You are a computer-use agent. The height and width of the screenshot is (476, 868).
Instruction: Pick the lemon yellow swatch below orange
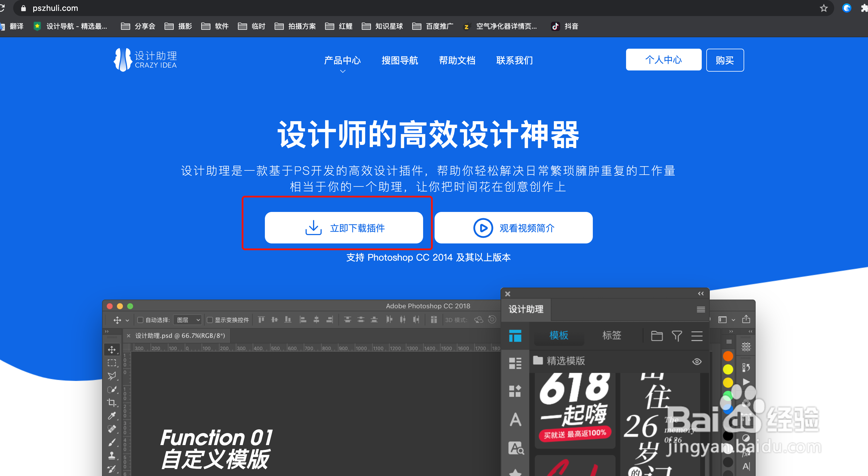coord(728,369)
